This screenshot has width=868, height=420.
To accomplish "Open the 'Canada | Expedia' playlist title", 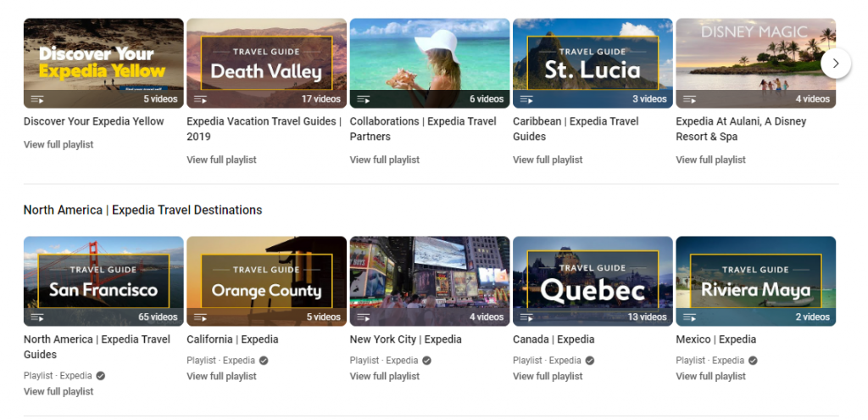I will click(554, 339).
